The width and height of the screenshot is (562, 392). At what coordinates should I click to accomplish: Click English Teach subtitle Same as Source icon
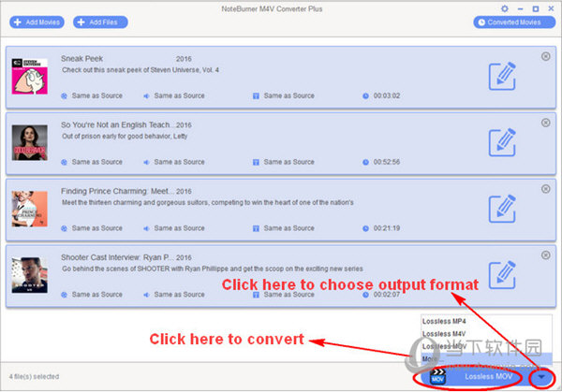[x=256, y=162]
